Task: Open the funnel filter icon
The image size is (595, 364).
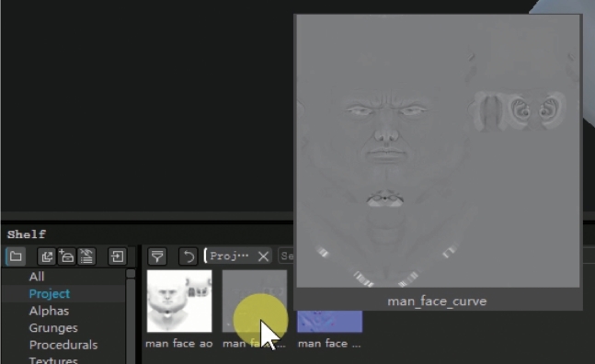Action: [157, 256]
